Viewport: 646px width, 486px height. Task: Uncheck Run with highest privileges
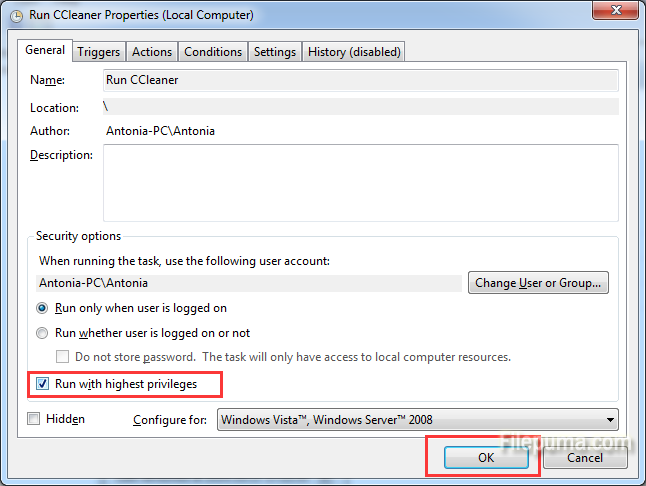click(42, 384)
